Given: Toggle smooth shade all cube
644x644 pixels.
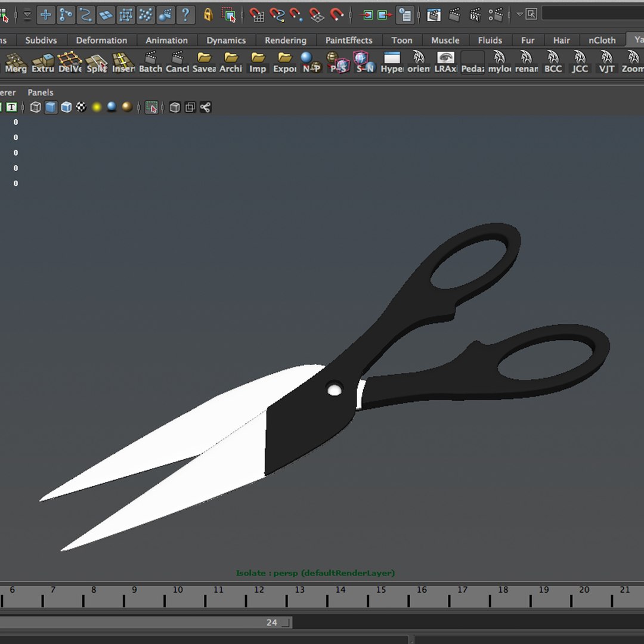Looking at the screenshot, I should (51, 107).
